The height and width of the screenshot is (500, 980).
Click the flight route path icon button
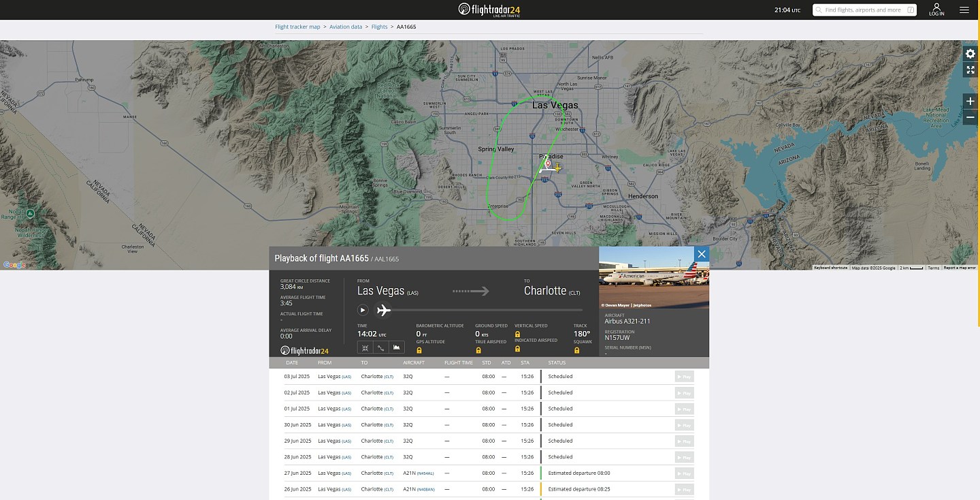[x=381, y=347]
